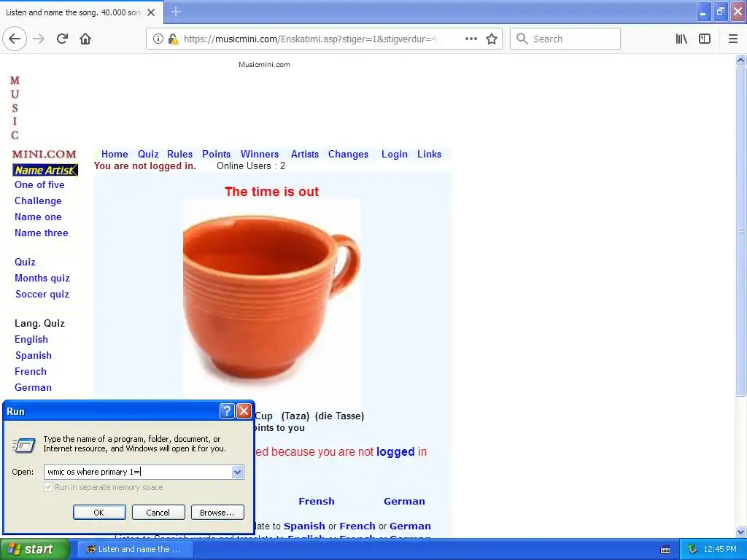Open the Firefox hamburger menu
Viewport: 747px width, 560px height.
pos(732,39)
